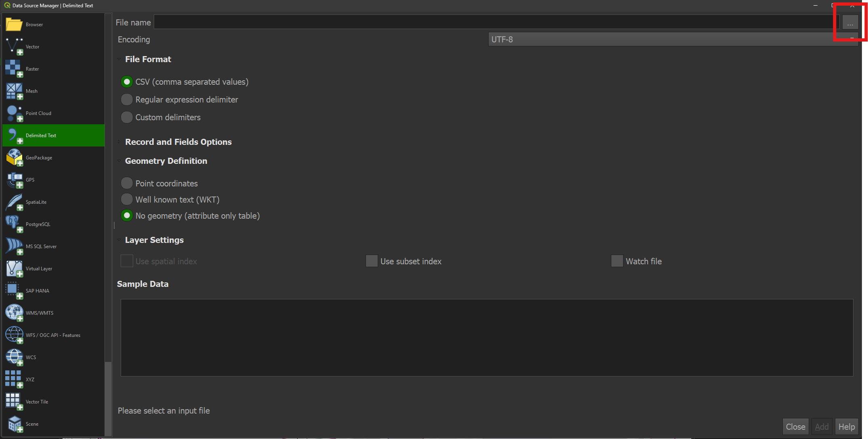This screenshot has height=439, width=868.
Task: Collapse the Layer Settings section
Action: pyautogui.click(x=119, y=240)
